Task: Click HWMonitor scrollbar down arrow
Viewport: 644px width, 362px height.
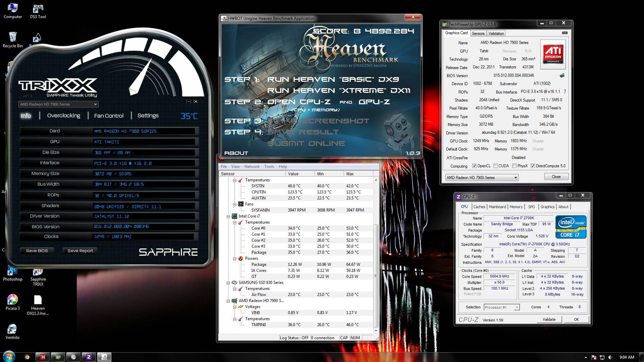Action: click(x=376, y=330)
